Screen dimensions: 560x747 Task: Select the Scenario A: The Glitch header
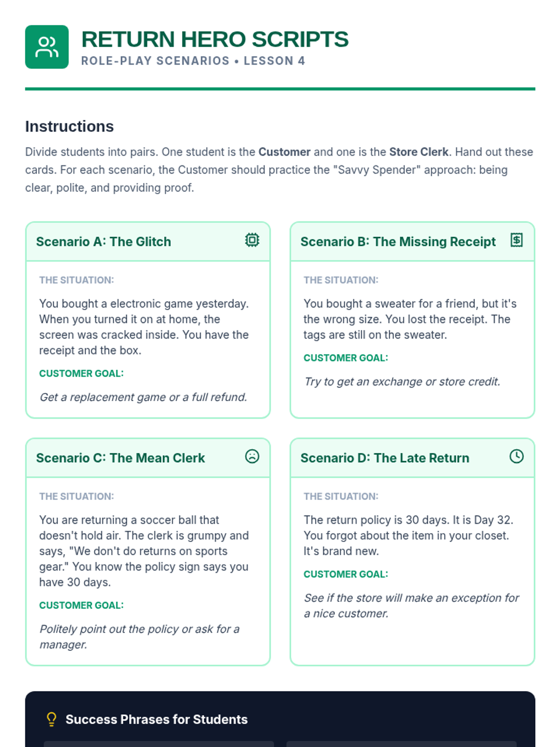tap(148, 242)
